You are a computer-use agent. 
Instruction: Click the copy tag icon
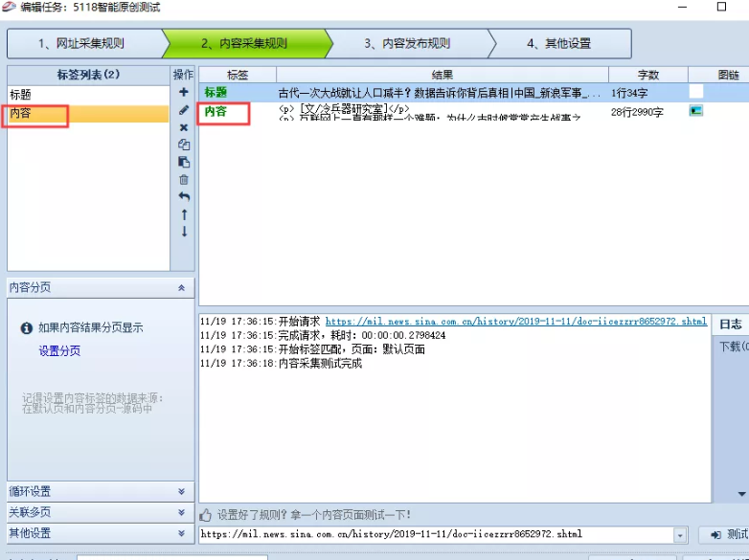pos(184,145)
